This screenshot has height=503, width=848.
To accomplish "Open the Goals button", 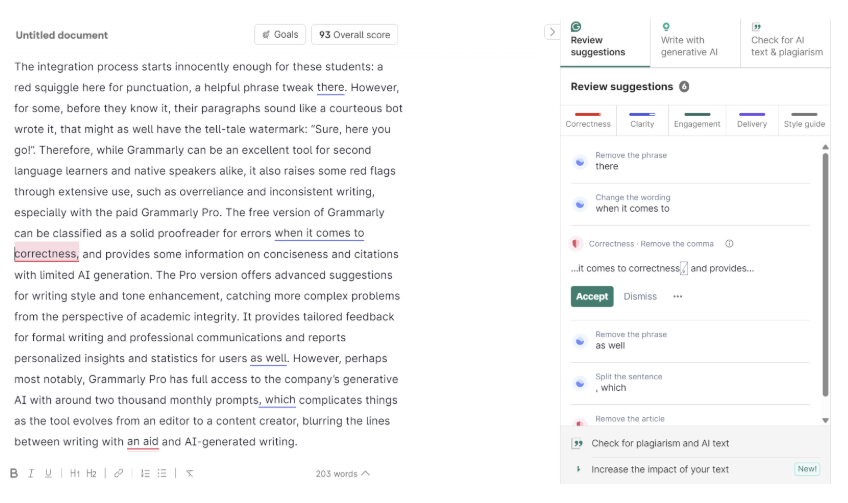I will point(280,35).
